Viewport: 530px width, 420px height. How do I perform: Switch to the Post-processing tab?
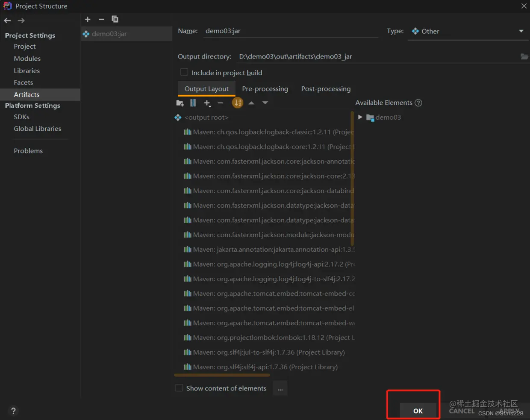[326, 89]
